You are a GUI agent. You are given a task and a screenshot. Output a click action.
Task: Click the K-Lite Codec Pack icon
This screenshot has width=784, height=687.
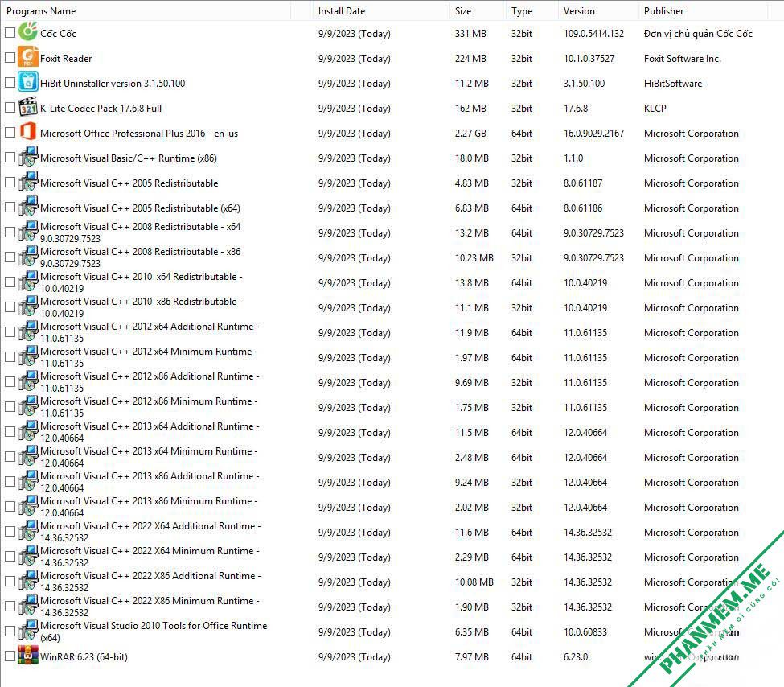point(28,107)
